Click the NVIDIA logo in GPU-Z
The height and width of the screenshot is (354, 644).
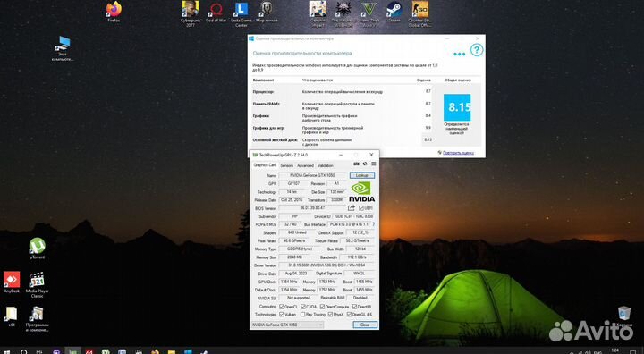(361, 192)
